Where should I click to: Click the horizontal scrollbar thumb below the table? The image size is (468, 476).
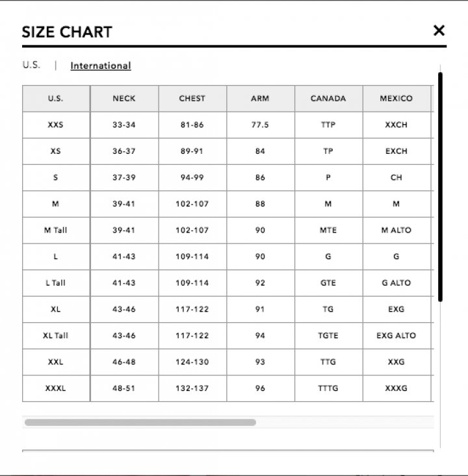click(140, 422)
